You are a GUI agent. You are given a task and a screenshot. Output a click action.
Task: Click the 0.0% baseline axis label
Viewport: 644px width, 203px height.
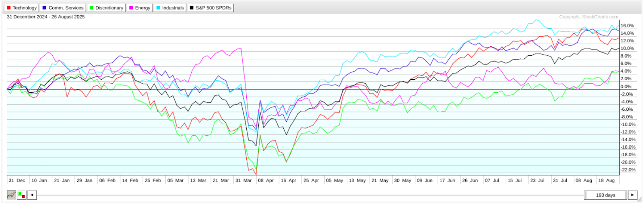click(626, 87)
